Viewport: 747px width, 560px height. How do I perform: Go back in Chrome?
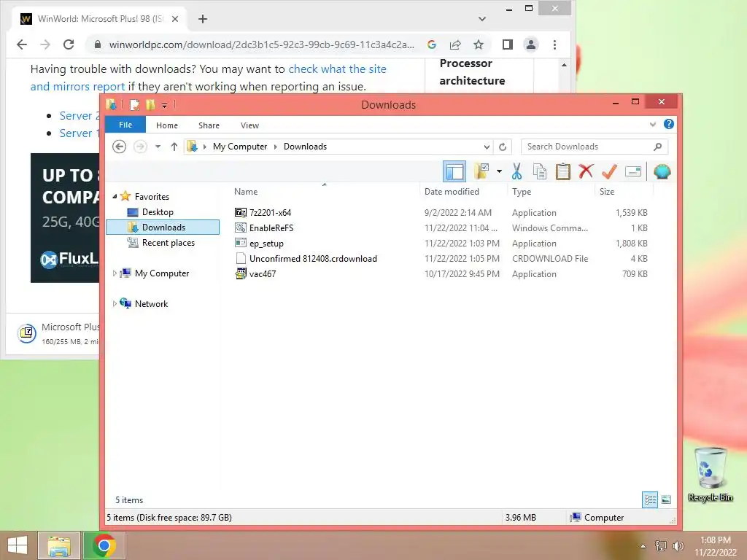22,44
